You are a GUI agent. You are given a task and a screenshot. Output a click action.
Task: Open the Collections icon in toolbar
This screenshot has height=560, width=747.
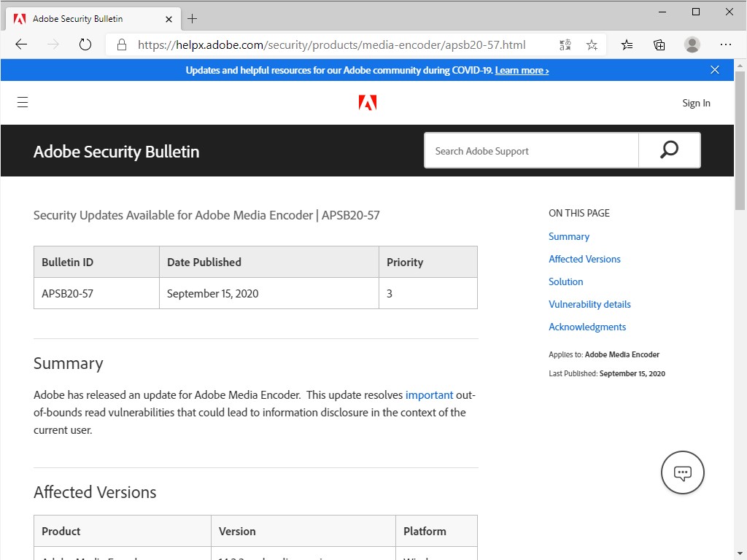click(659, 44)
